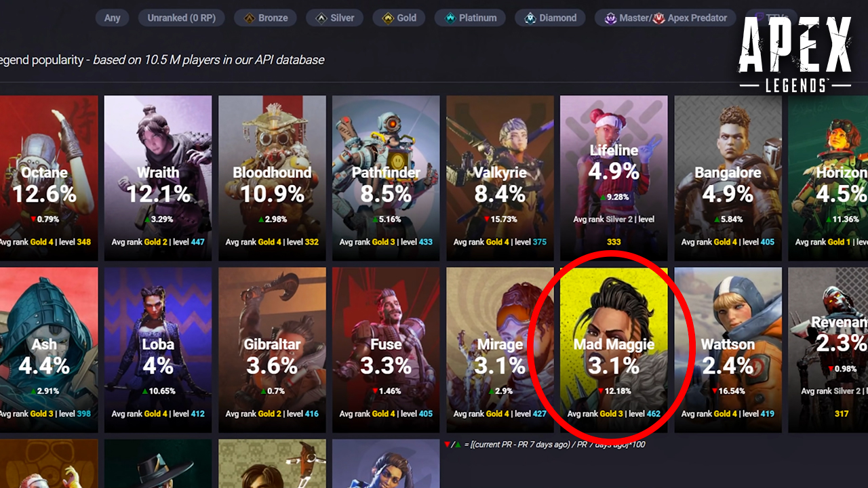Open the Octane legend card
The width and height of the screenshot is (868, 488).
49,178
